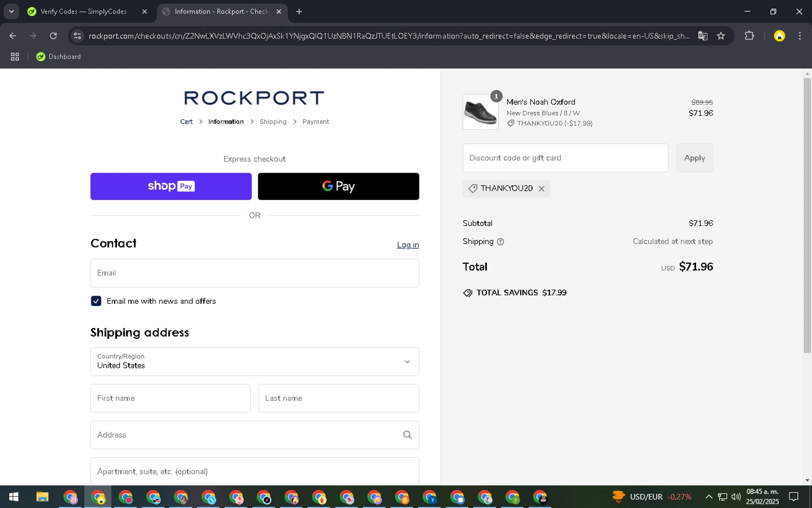
Task: Reload the Rockport checkout page
Action: click(x=53, y=36)
